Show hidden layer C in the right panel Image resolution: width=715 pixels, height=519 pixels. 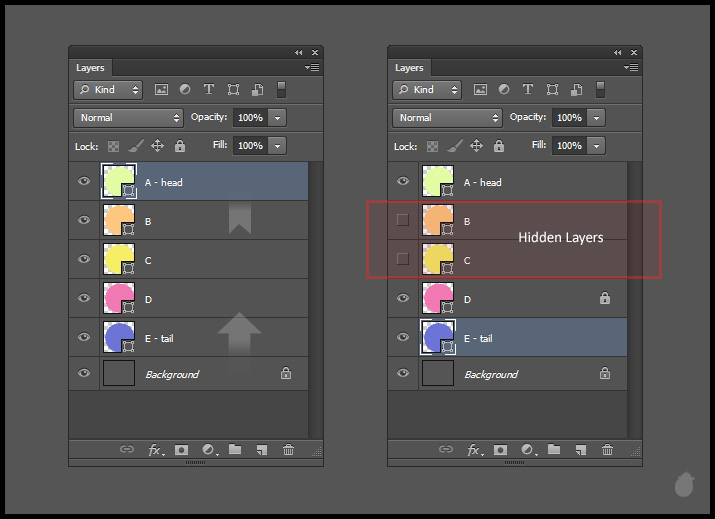[403, 259]
